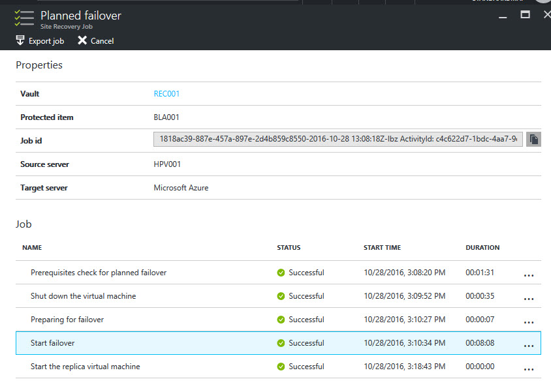Show options for Start the replica virtual machine
The image size is (551, 392).
(x=528, y=369)
